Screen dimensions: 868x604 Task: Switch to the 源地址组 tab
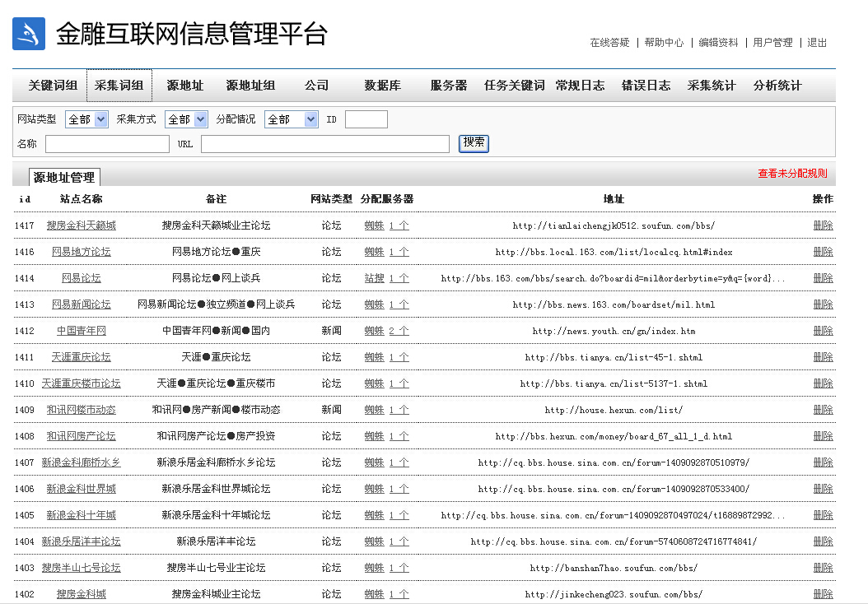[x=250, y=86]
